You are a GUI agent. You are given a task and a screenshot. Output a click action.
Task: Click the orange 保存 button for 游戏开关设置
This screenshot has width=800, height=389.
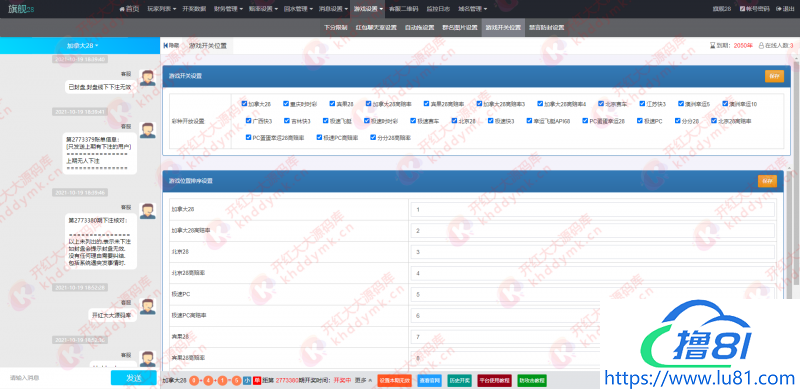(774, 76)
